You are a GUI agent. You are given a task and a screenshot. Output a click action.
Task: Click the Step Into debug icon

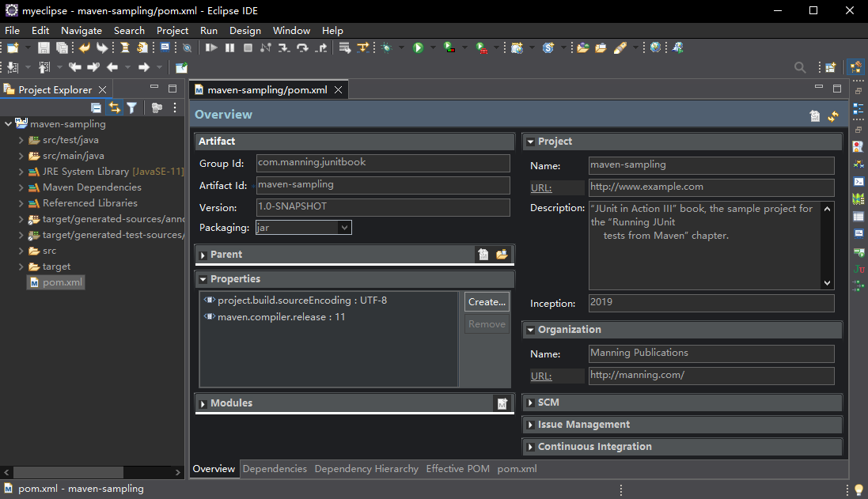(284, 48)
